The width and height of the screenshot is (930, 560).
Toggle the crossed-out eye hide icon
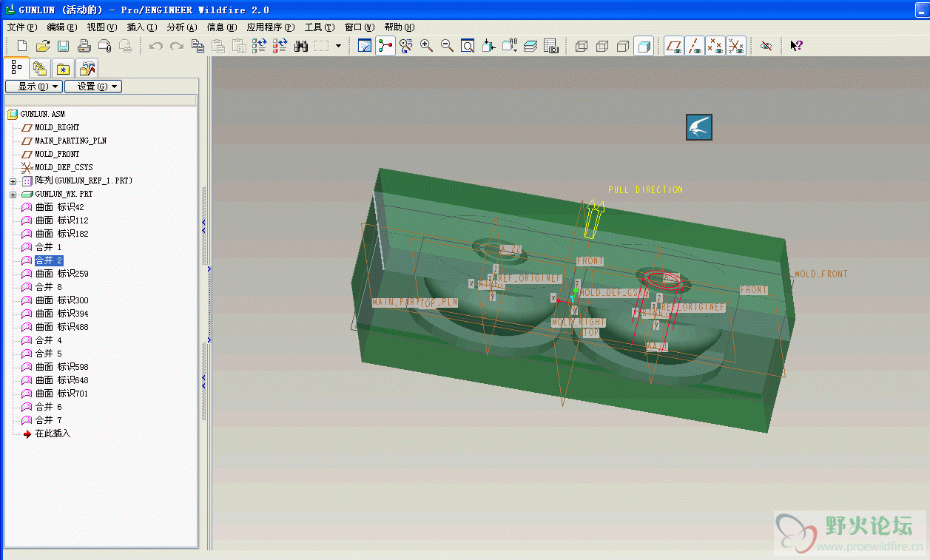[766, 46]
